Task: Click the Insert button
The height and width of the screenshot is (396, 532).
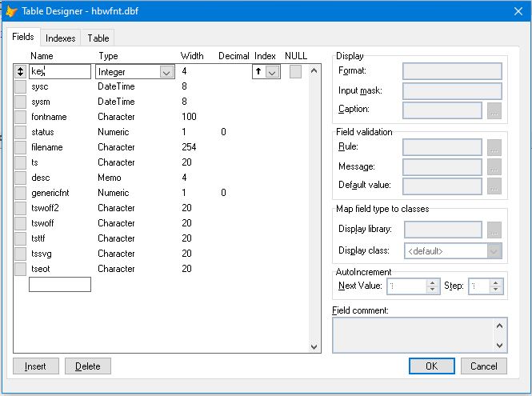Action: pos(36,366)
